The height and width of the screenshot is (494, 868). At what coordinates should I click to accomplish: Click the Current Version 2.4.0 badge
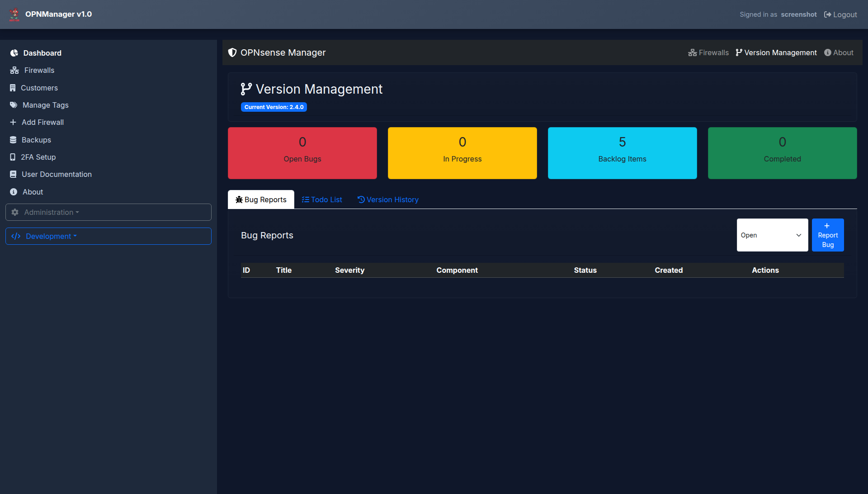[274, 107]
